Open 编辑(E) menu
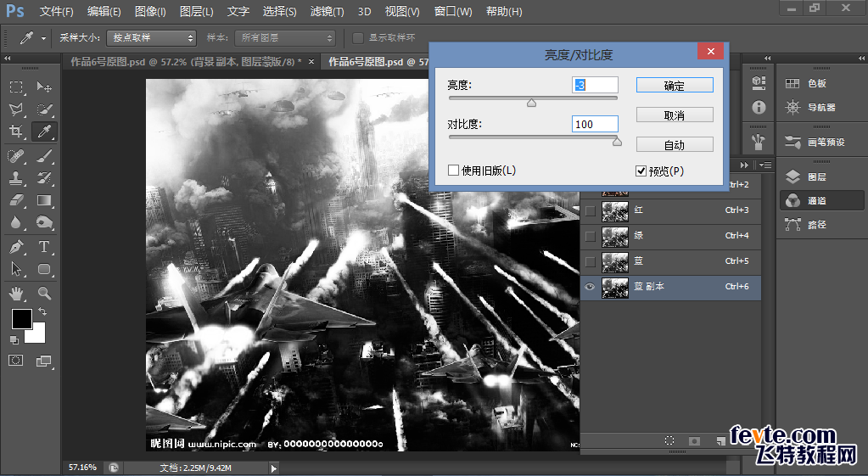Image resolution: width=868 pixels, height=476 pixels. click(x=104, y=11)
